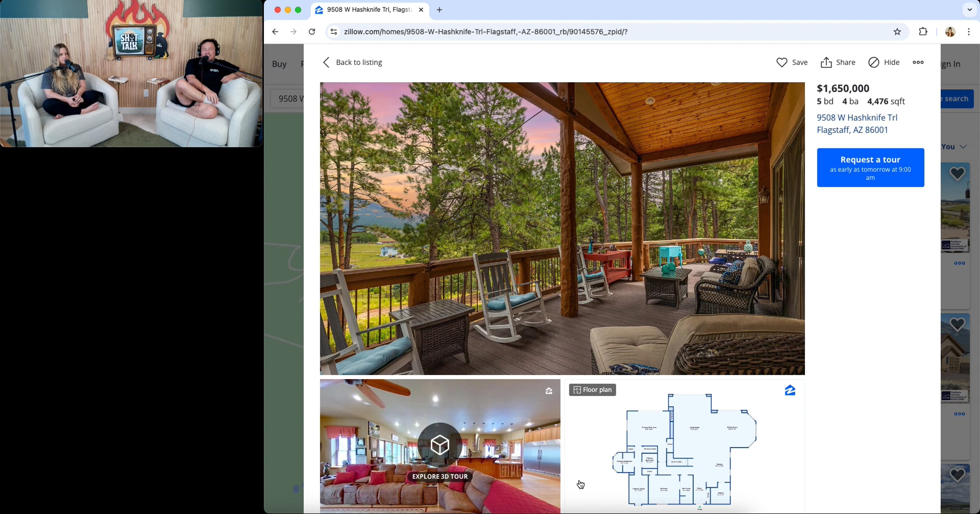Expand the tab search dropdown arrow
The image size is (980, 514).
tap(970, 9)
